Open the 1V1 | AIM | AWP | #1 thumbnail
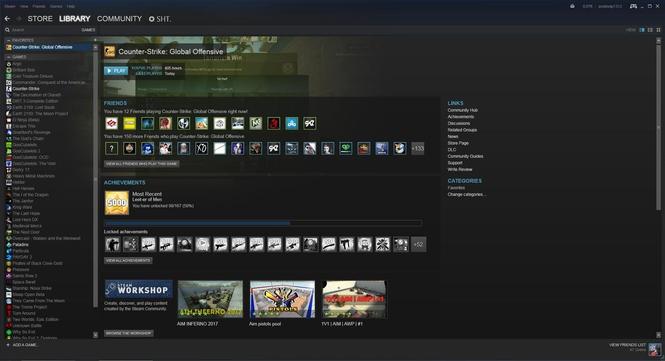Viewport: 665px width, 361px height. coord(354,299)
